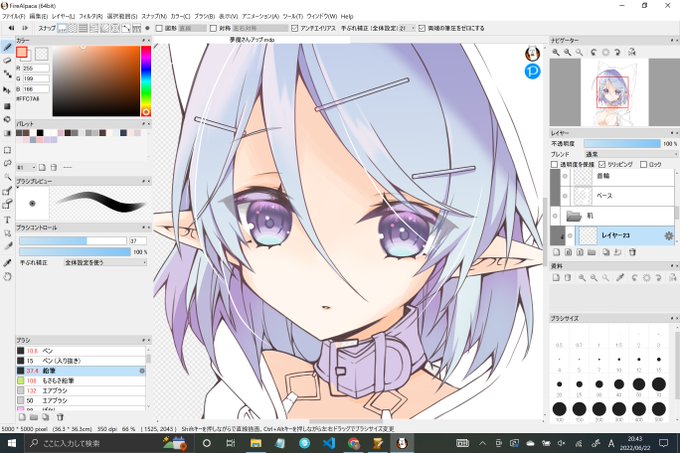Viewport: 680px width, 453px height.
Task: Select the Bucket fill tool
Action: point(7,119)
